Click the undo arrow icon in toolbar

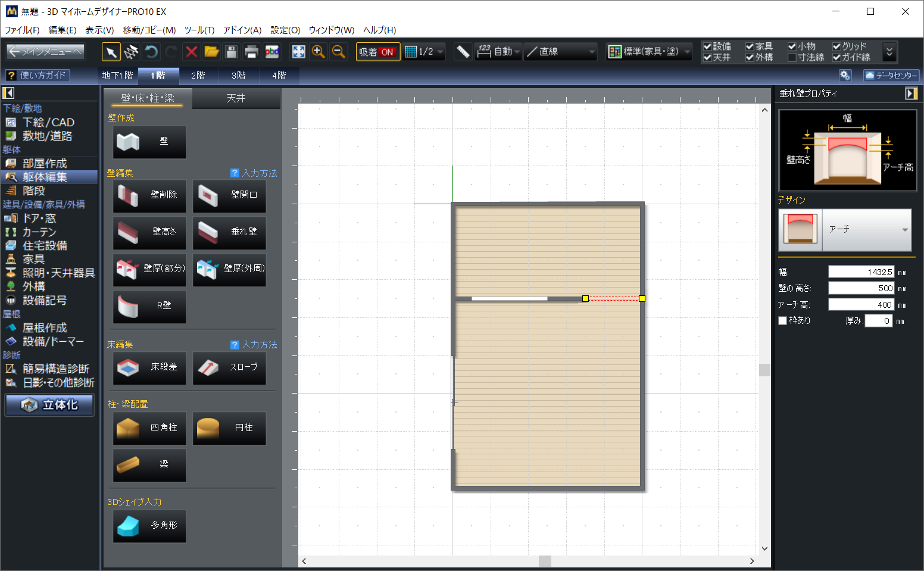click(151, 52)
